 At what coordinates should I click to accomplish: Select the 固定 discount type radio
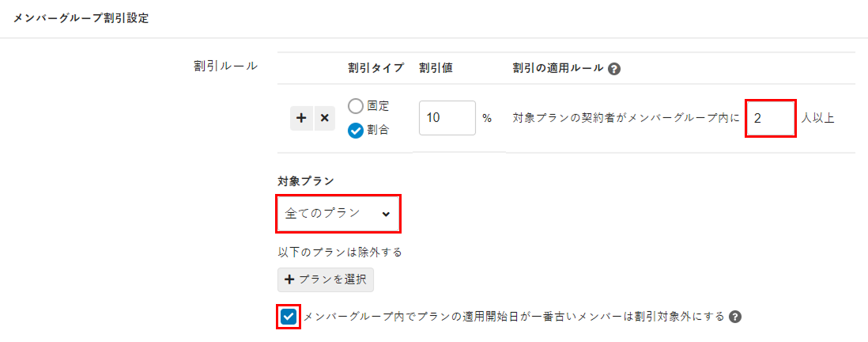(356, 105)
